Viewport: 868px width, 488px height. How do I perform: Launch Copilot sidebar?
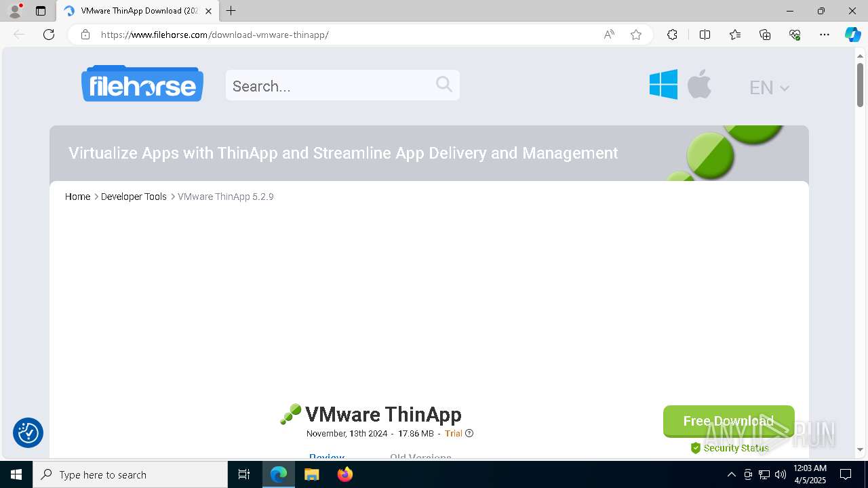point(852,35)
